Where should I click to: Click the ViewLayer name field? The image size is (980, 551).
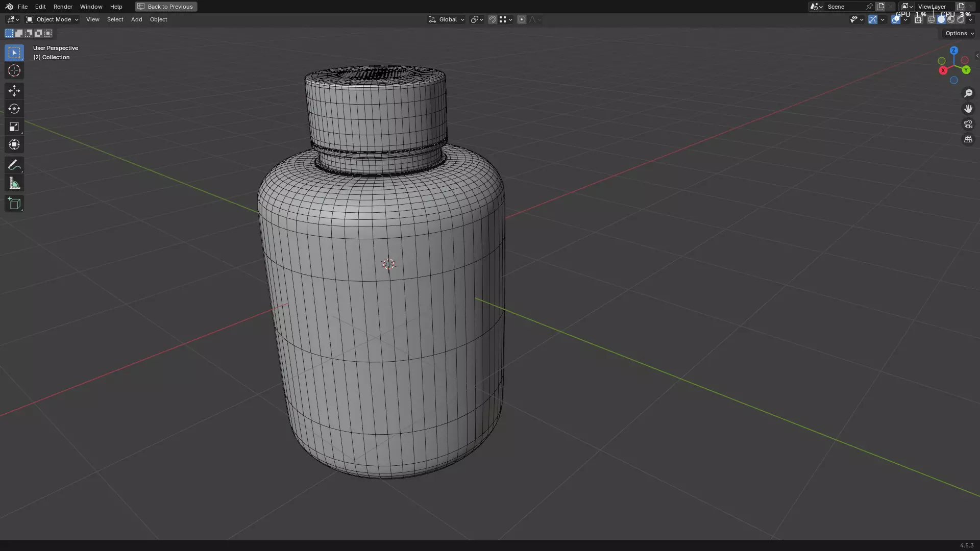[x=935, y=7]
